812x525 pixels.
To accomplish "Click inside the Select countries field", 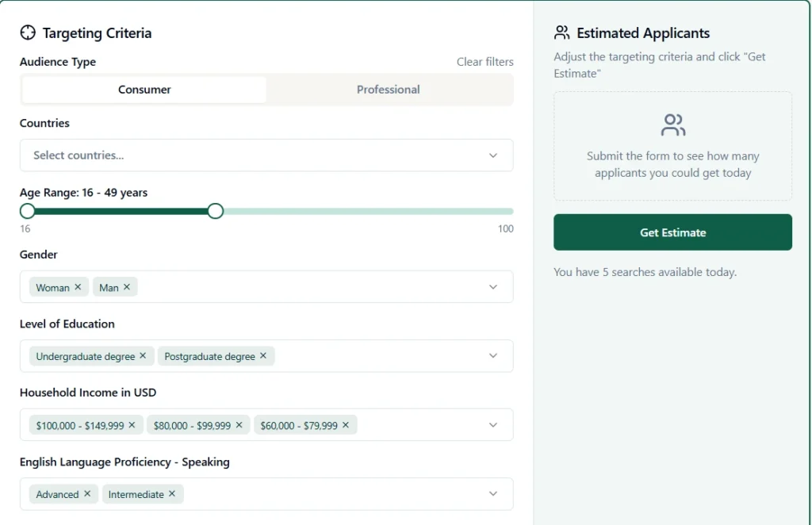I will [238, 155].
